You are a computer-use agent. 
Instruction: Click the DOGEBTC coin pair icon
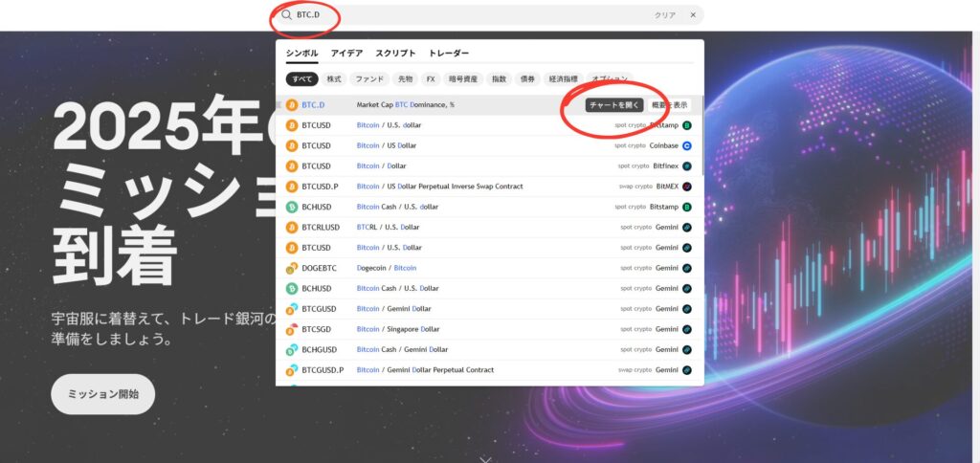(292, 268)
